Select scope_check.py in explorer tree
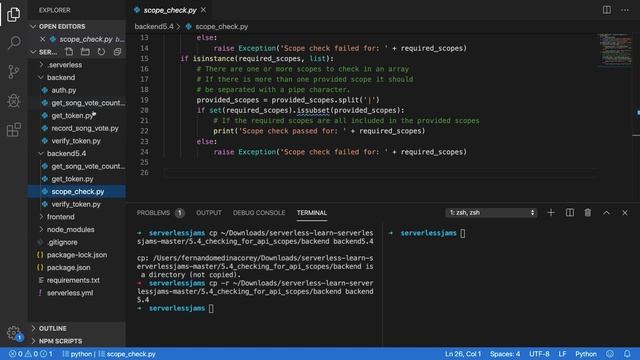This screenshot has height=360, width=640. click(78, 191)
